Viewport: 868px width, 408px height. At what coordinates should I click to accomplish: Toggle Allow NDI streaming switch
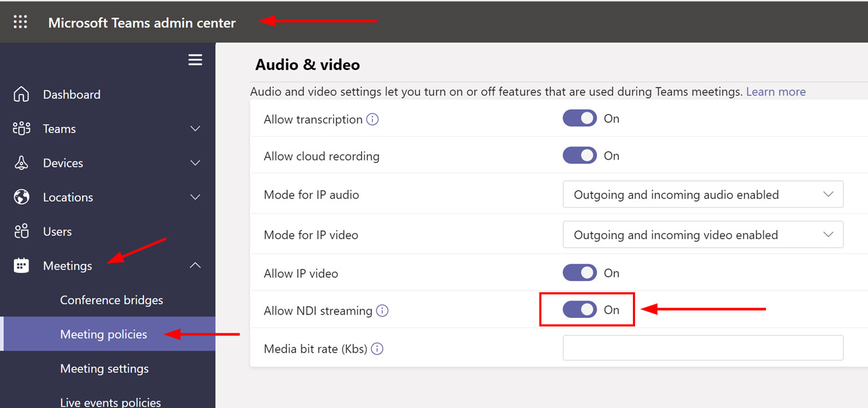tap(580, 310)
